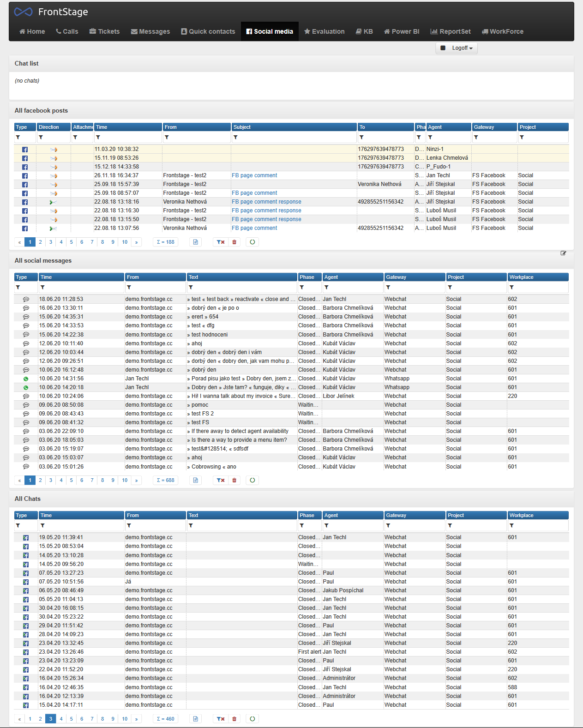Screen dimensions: 583x728
Task: Show the Σ = 460 record count
Action: tap(166, 719)
